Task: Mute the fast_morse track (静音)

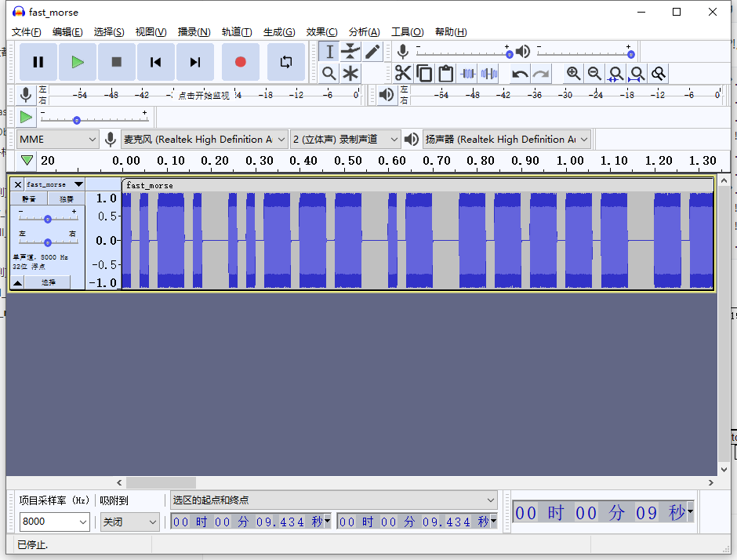Action: [x=29, y=199]
